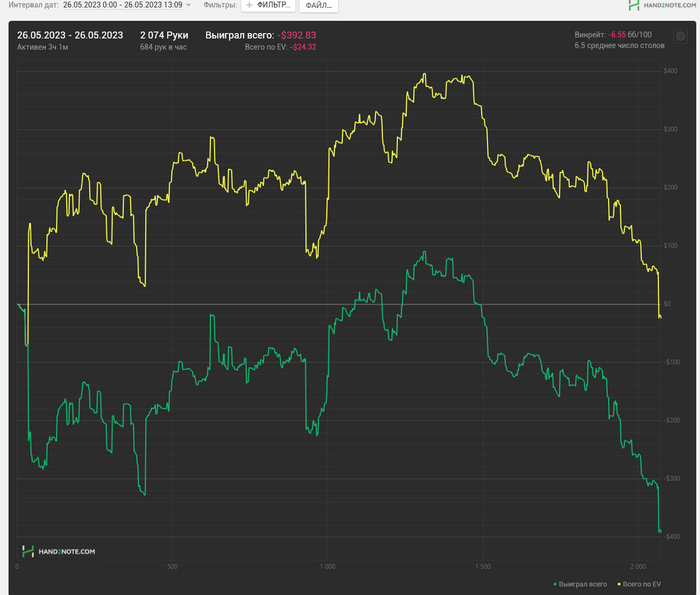Click the 1 000 hands axis label

coord(327,566)
